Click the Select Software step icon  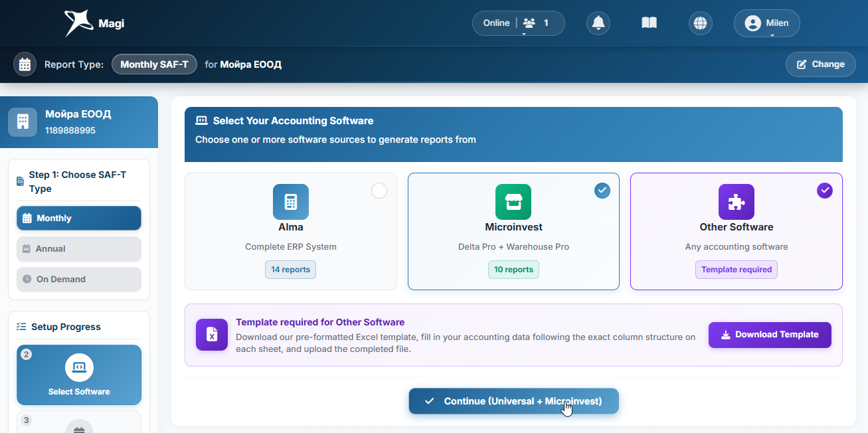79,367
